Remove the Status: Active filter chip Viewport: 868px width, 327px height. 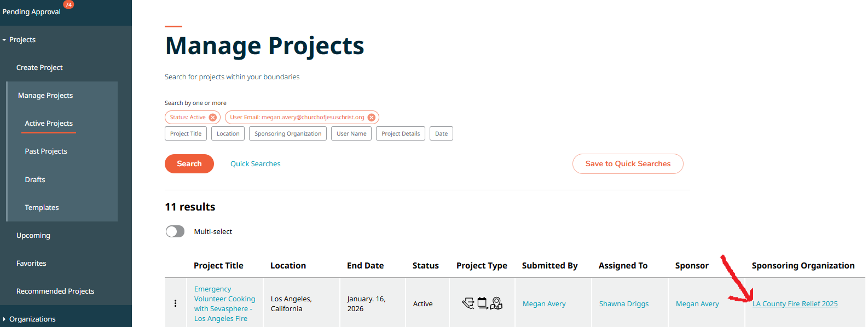pyautogui.click(x=213, y=118)
